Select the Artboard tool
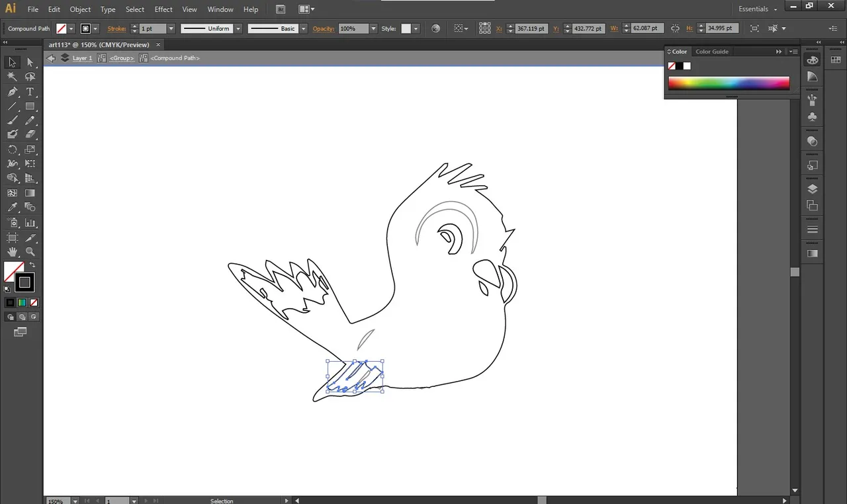 click(x=12, y=237)
